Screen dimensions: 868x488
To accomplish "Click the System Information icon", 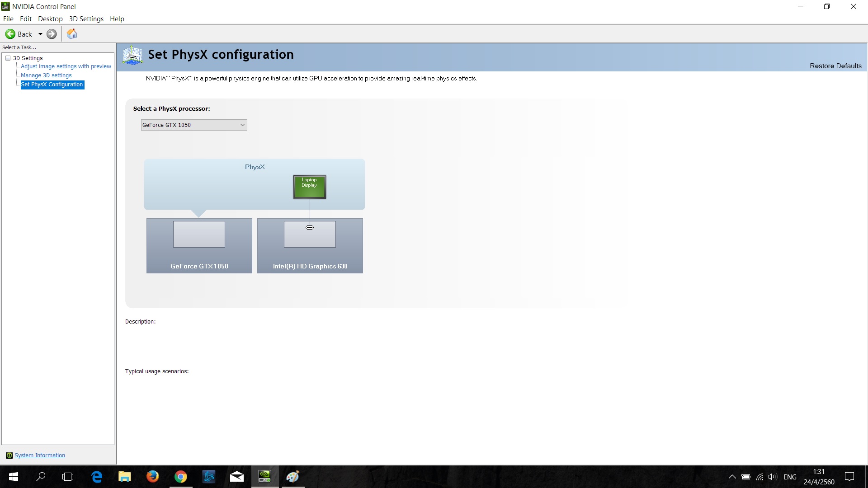I will pos(9,455).
